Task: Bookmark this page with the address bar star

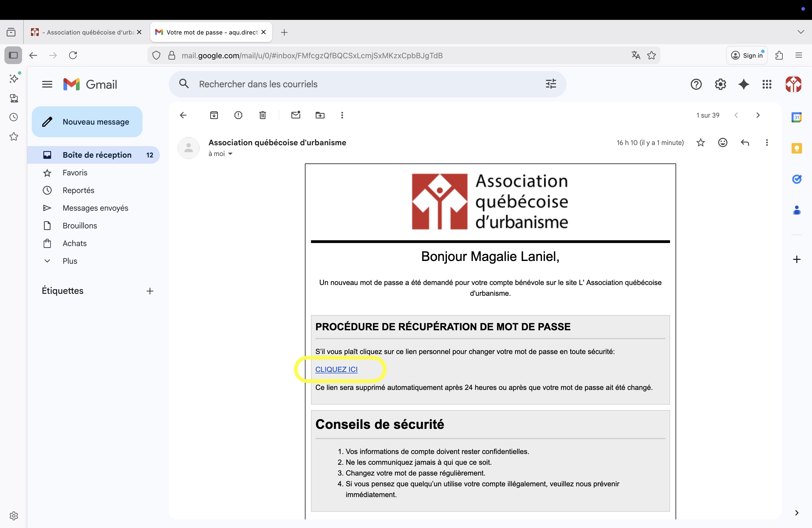Action: pos(651,55)
